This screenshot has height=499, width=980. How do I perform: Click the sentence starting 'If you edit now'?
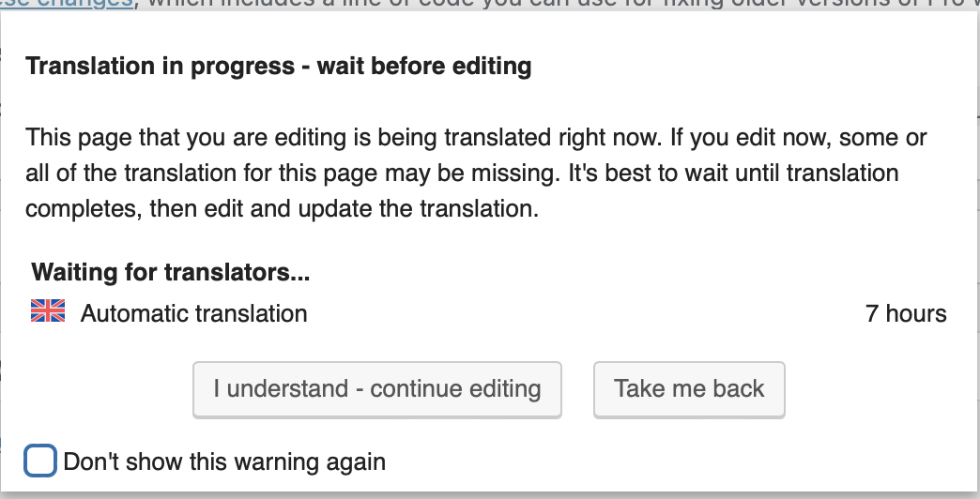coord(800,137)
